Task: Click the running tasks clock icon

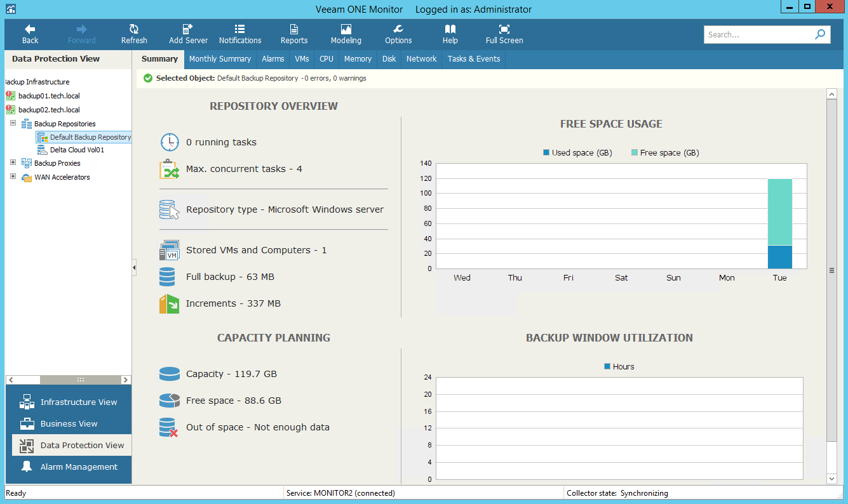Action: (170, 142)
